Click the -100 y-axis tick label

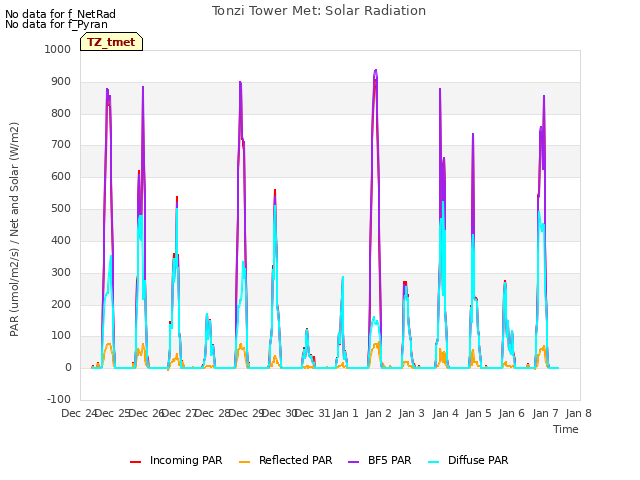(59, 399)
